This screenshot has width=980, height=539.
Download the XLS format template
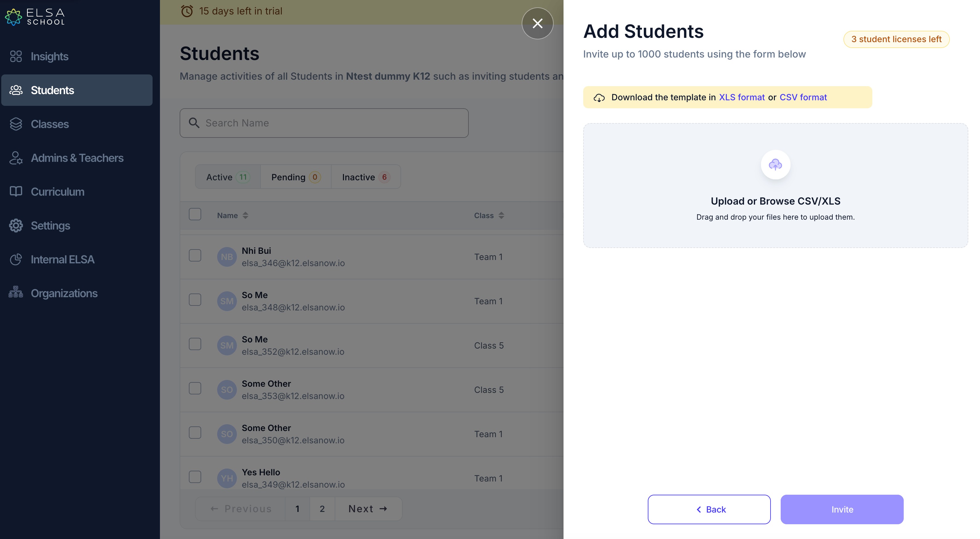(742, 98)
